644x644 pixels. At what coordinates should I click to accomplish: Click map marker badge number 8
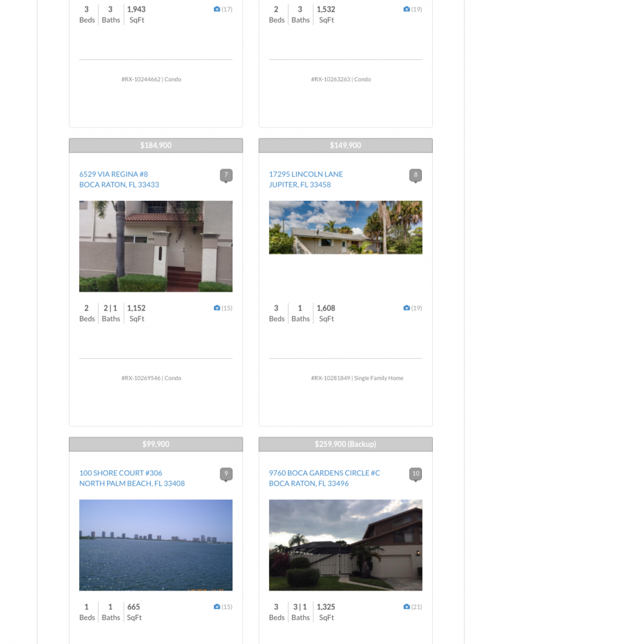[x=415, y=175]
